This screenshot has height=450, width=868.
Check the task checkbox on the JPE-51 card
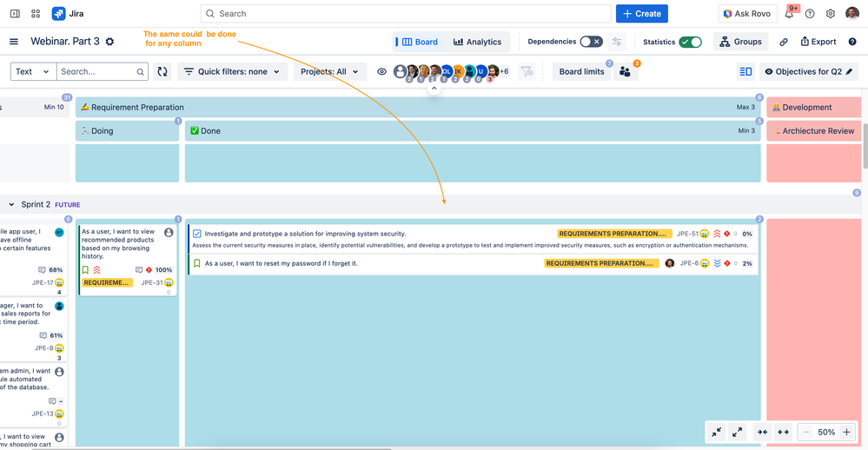(197, 235)
